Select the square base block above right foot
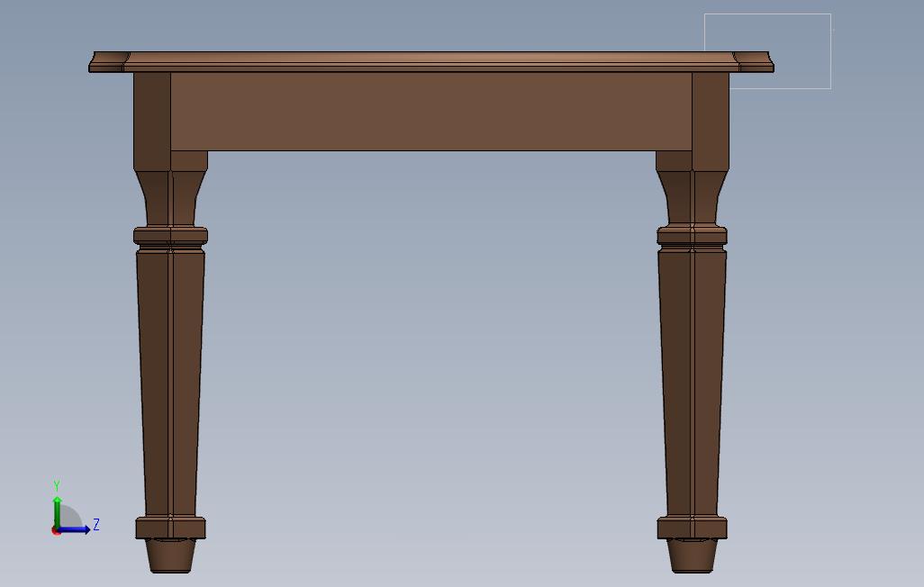This screenshot has width=924, height=587. point(692,528)
